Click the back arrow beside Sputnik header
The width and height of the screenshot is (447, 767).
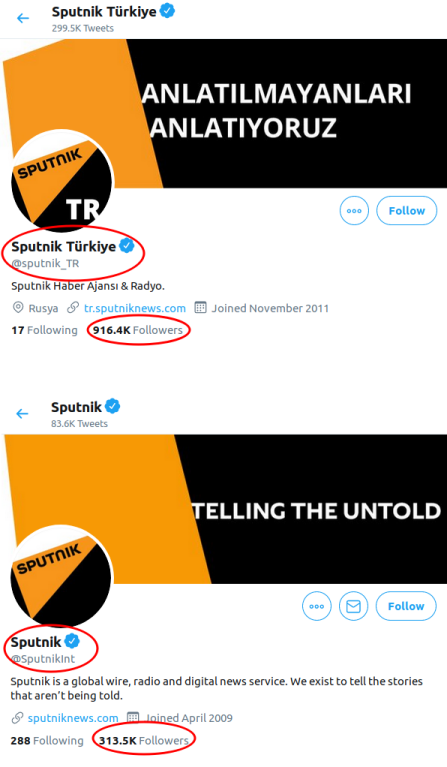[22, 414]
